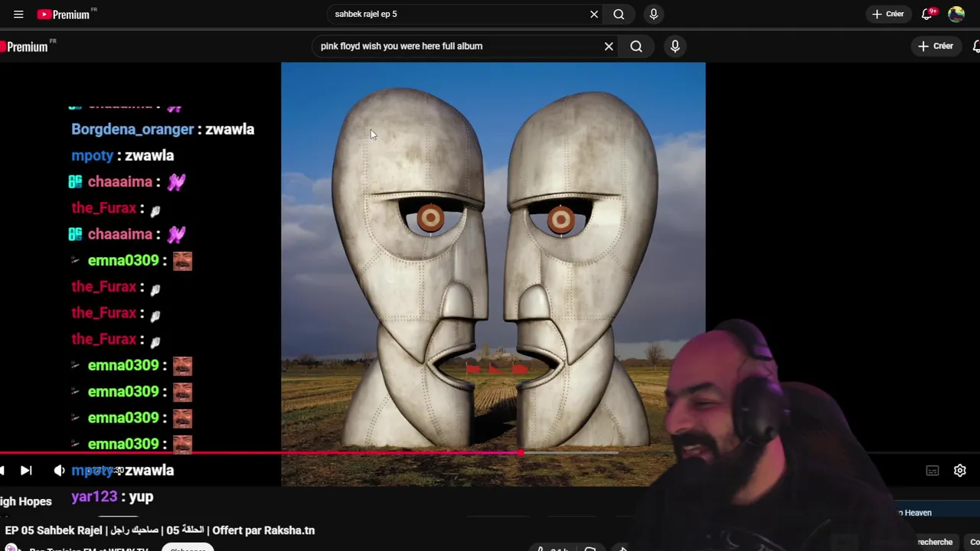This screenshot has height=551, width=980.
Task: Clear the 'sahbek rajel ep 5' search text
Action: click(594, 14)
